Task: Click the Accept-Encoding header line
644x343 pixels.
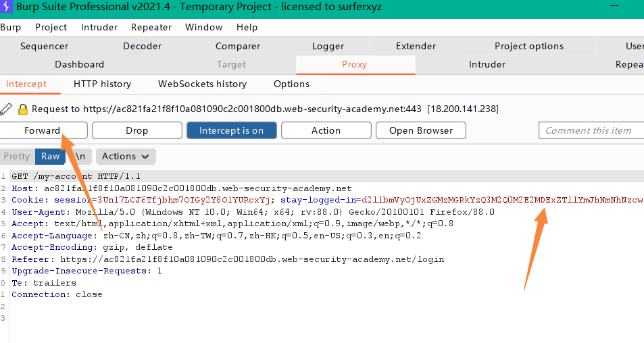Action: pos(92,247)
